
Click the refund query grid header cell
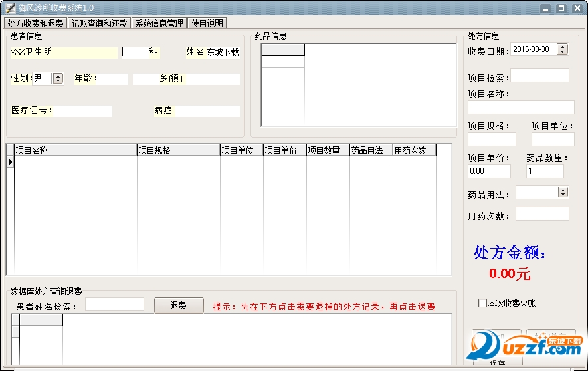[x=41, y=320]
